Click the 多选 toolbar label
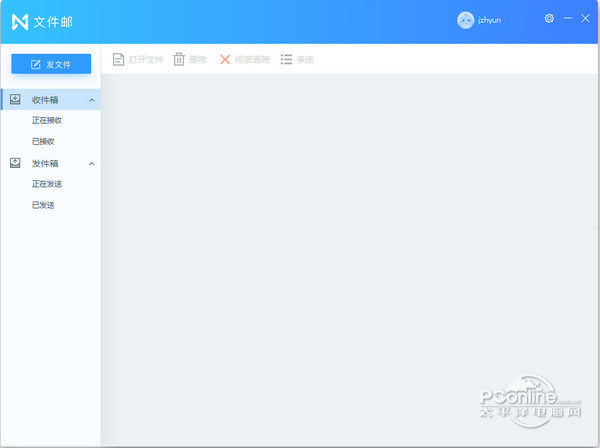600x448 pixels. coord(305,59)
